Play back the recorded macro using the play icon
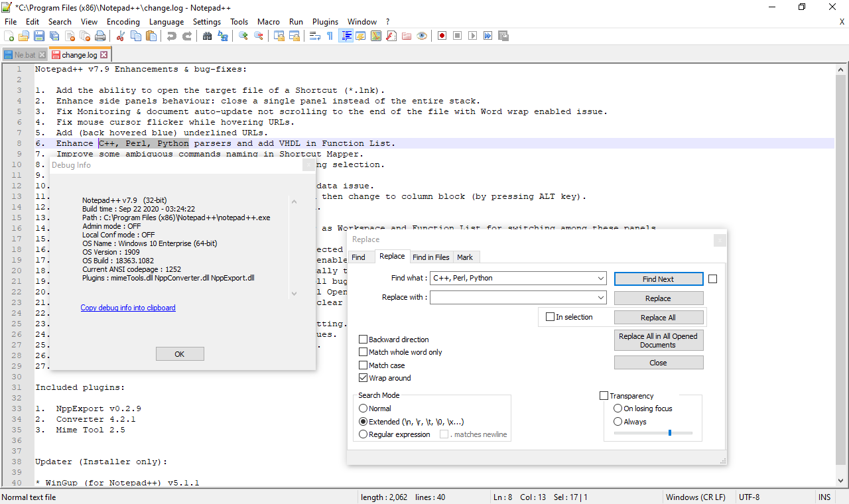Screen dimensions: 849x504 (x=472, y=36)
